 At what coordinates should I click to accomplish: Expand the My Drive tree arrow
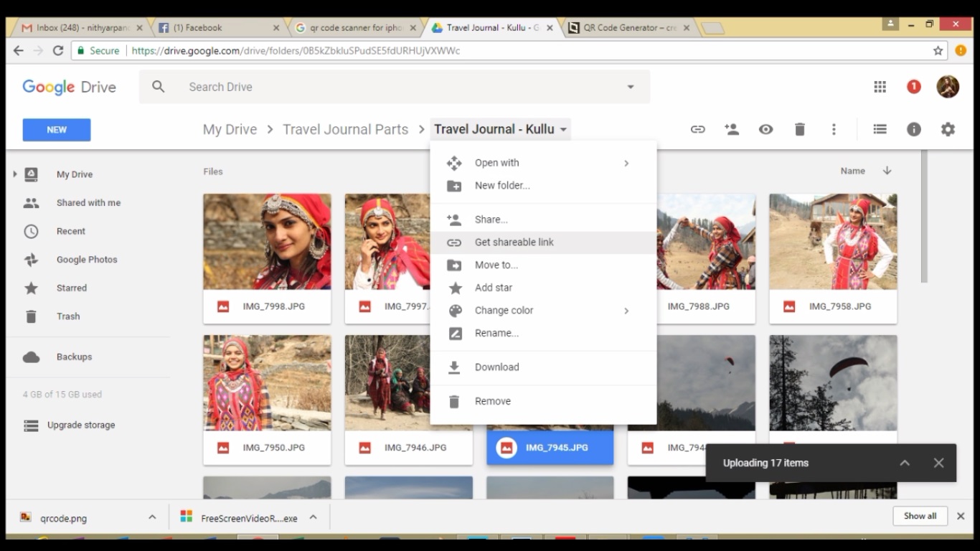[14, 174]
